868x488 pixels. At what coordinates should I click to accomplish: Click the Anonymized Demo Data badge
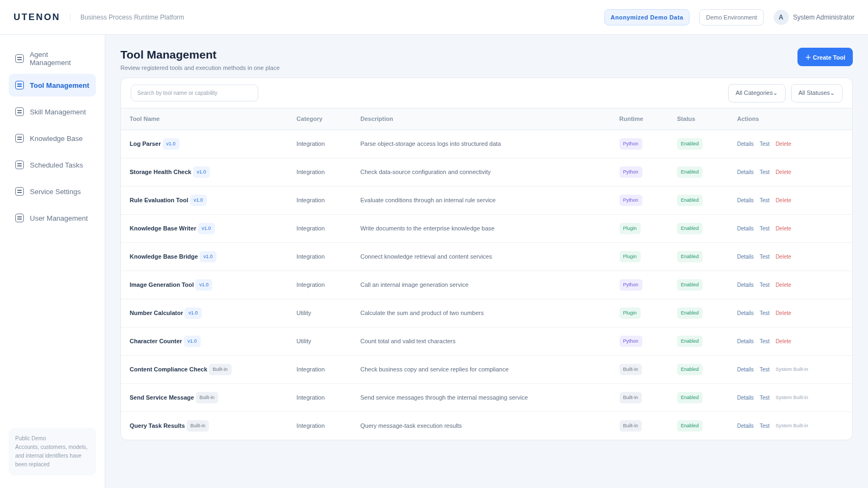click(x=647, y=17)
